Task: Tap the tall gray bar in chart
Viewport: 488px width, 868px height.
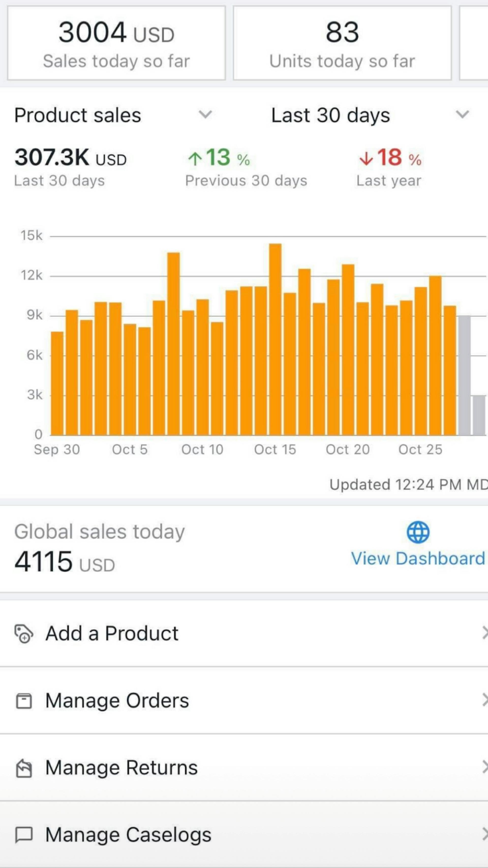Action: pos(464,375)
